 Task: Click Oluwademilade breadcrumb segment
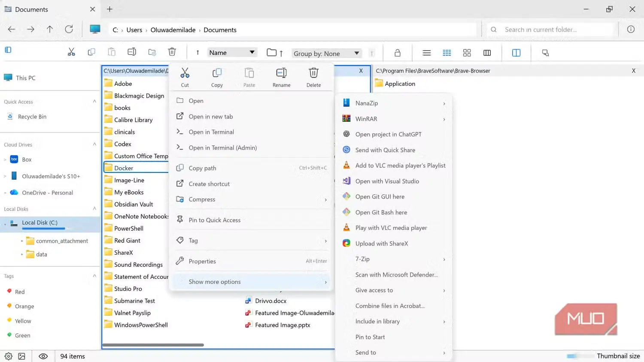[173, 30]
